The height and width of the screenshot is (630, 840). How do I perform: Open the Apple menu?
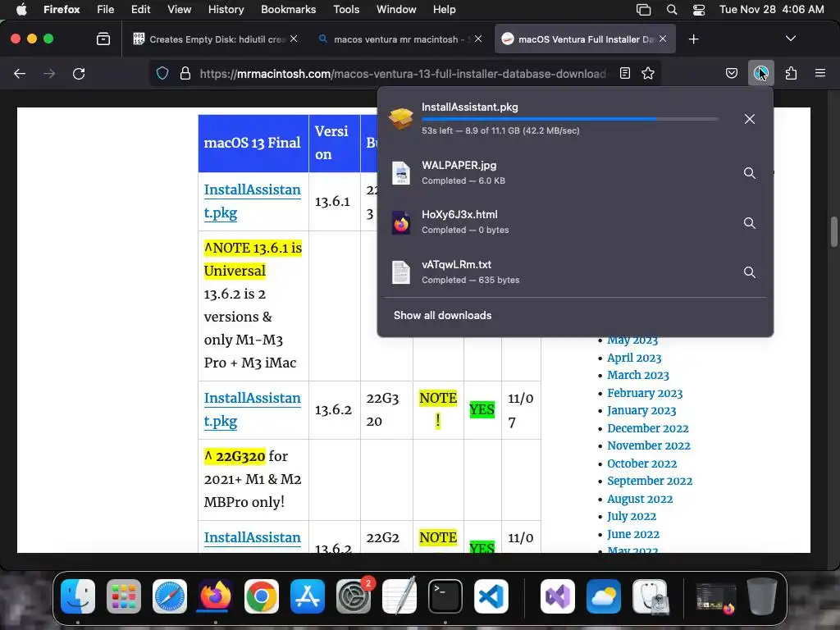(21, 10)
